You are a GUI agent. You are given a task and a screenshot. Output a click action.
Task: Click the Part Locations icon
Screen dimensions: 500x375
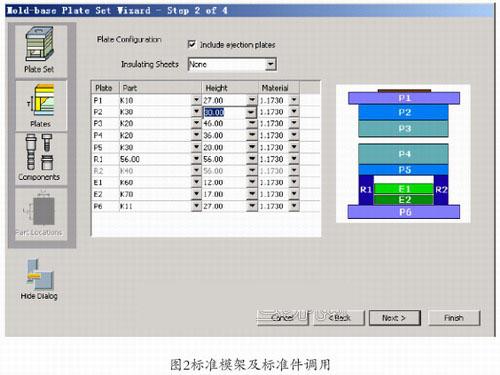point(39,213)
